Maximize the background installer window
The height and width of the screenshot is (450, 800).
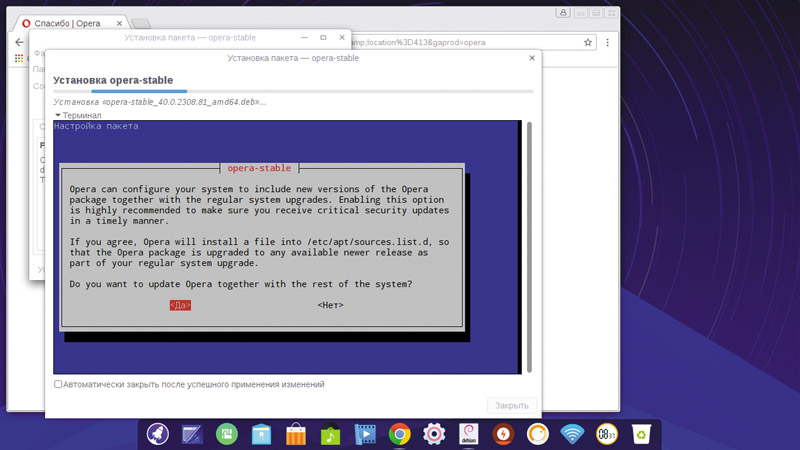point(323,38)
